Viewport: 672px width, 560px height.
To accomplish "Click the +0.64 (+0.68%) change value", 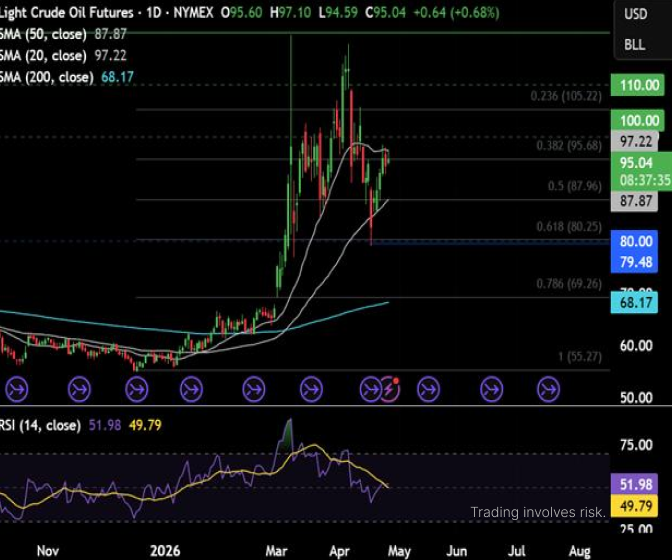I will 456,12.
